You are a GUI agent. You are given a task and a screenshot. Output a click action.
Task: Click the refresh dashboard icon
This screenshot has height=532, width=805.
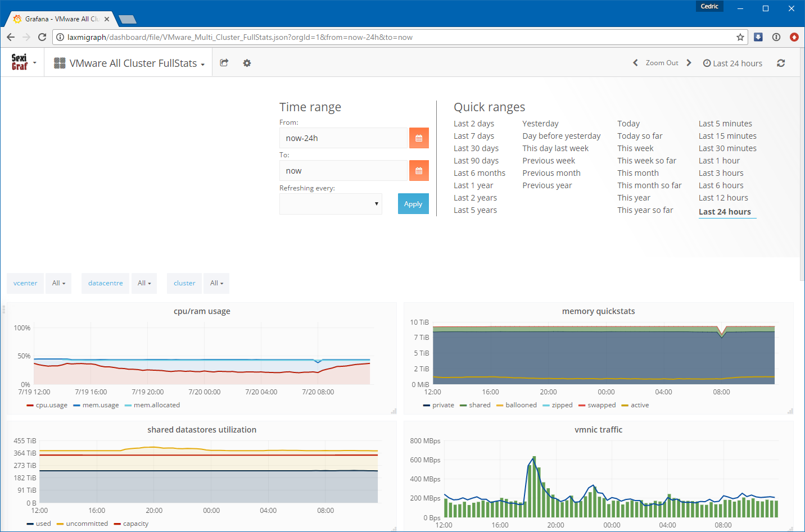pyautogui.click(x=781, y=63)
